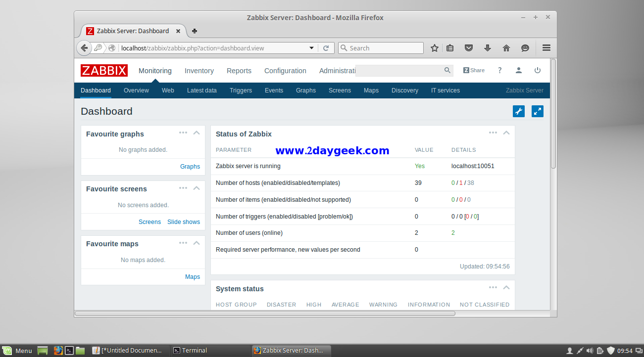Click the Zabbix search magnifier icon

(x=447, y=70)
